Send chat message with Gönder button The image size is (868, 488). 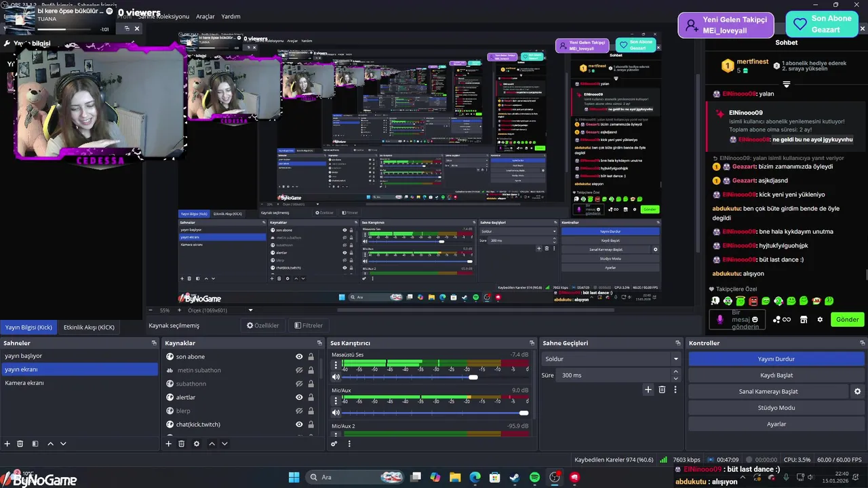tap(847, 319)
